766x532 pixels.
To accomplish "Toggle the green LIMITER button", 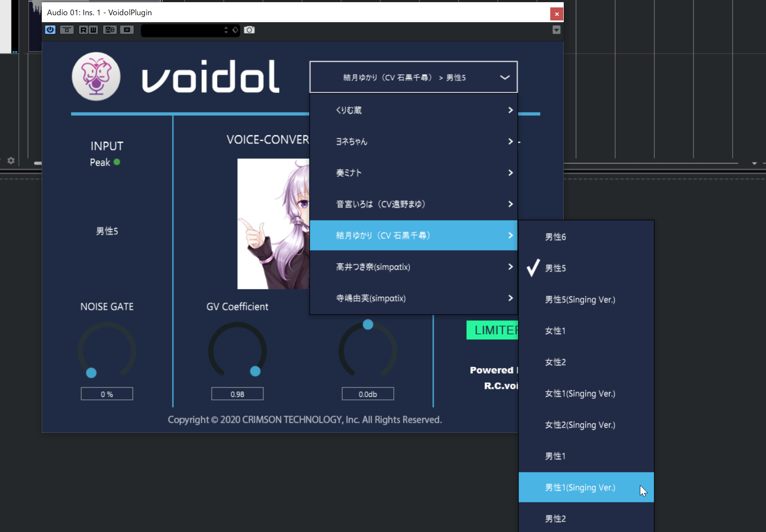I will click(492, 330).
